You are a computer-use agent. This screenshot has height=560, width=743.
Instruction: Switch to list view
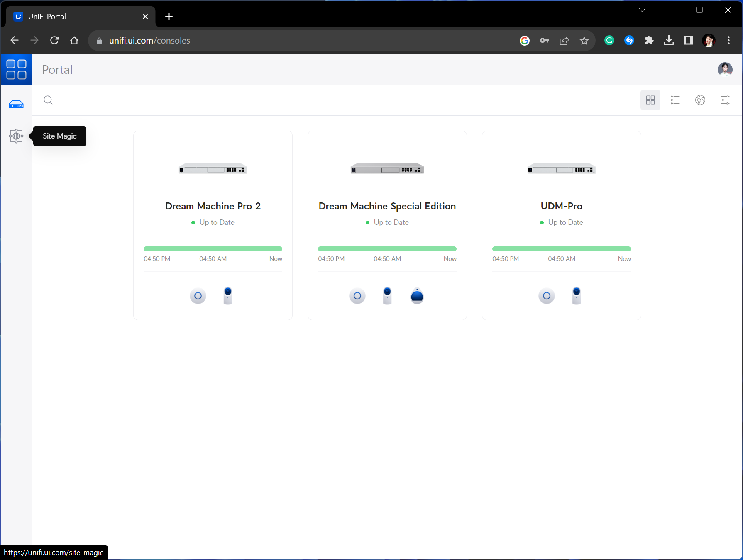(x=675, y=100)
